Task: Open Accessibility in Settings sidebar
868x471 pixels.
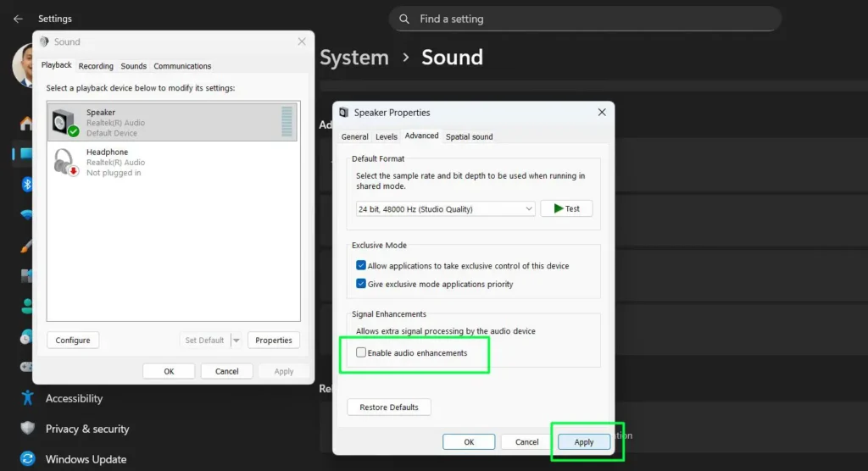Action: [74, 398]
